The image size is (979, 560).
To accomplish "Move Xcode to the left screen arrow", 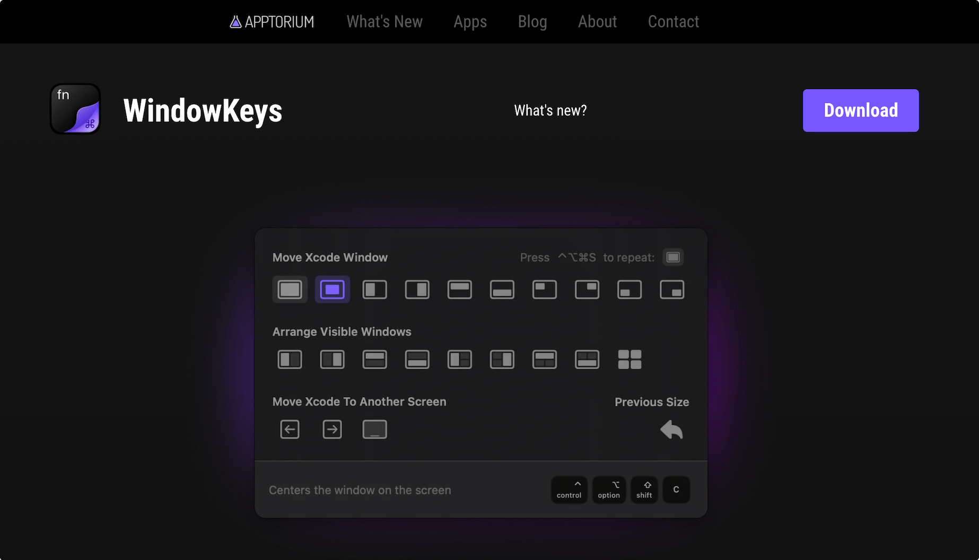I will [290, 430].
